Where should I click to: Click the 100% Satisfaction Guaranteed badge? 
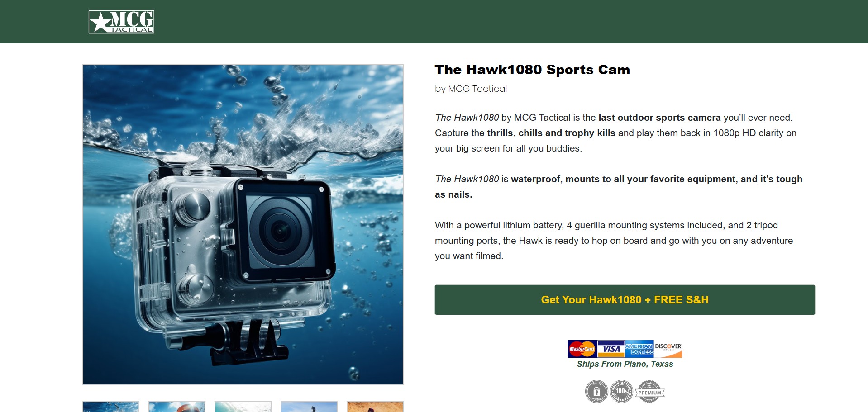621,392
